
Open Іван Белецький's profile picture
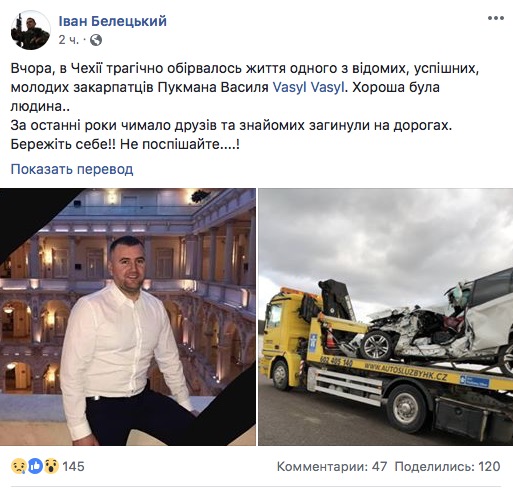31,30
